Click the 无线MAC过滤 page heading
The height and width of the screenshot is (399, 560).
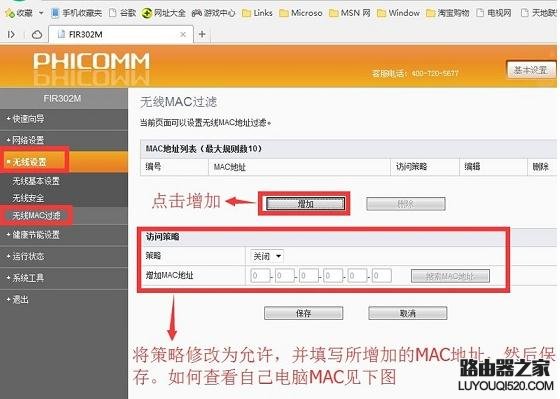(179, 102)
